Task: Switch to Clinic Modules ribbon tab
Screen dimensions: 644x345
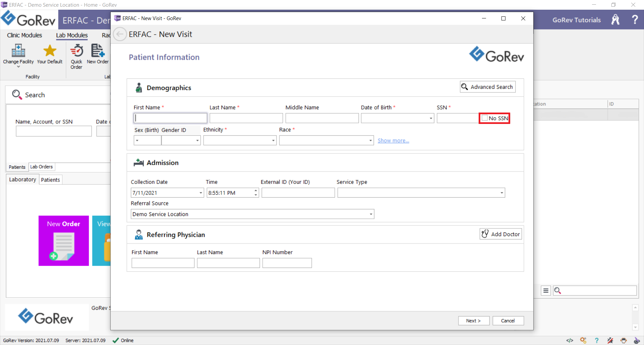Action: (24, 35)
